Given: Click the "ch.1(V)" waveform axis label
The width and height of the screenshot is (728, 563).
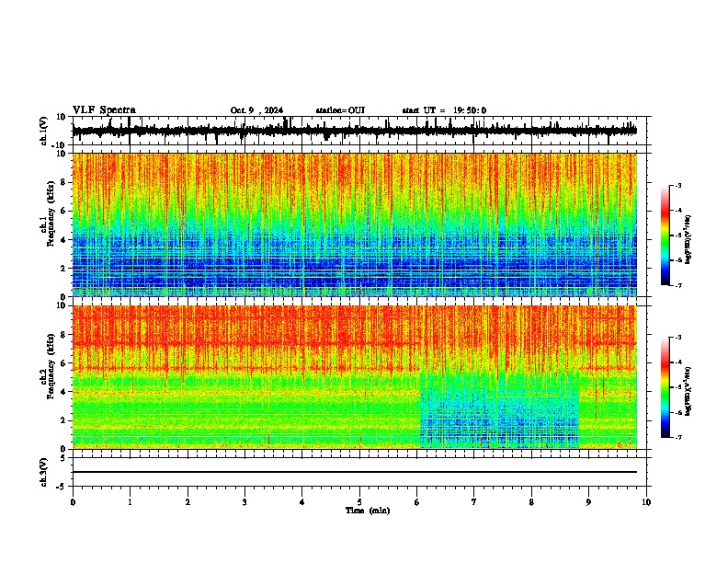Looking at the screenshot, I should (44, 131).
